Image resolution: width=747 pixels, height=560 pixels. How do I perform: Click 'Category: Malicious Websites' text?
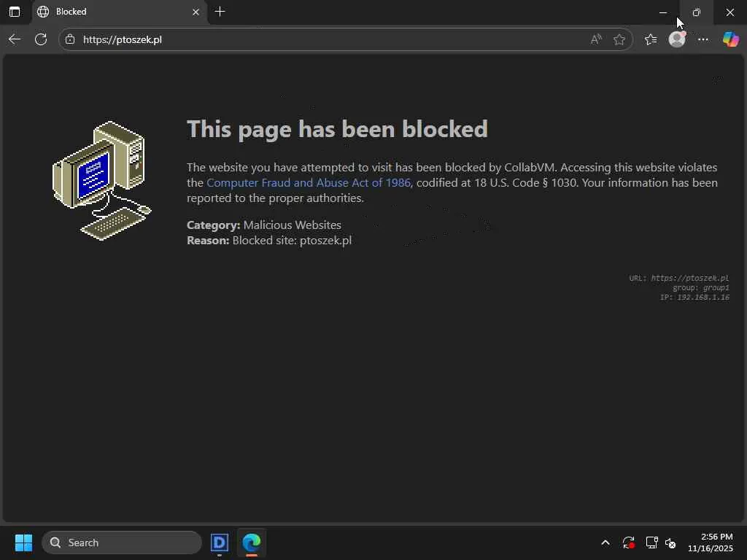point(264,225)
